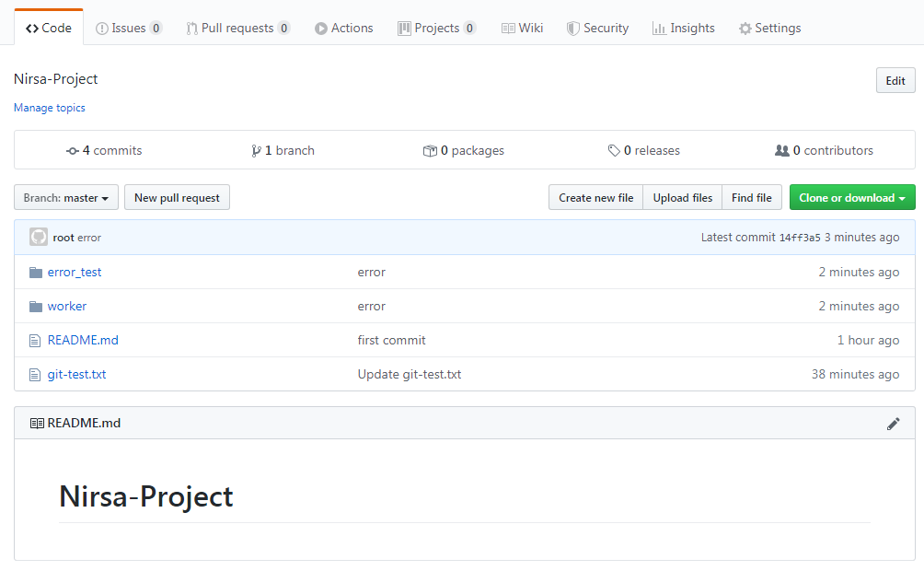Click the README book icon in header

pos(37,424)
